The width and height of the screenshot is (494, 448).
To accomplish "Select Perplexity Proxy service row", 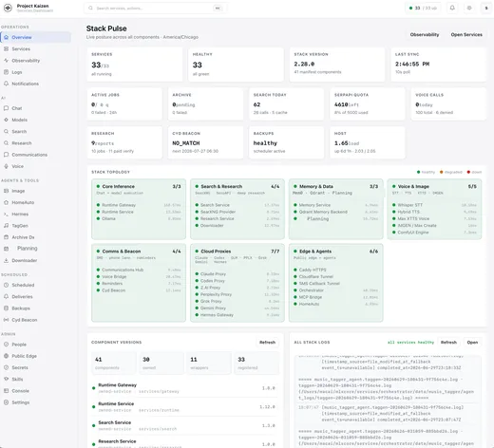I will point(237,294).
